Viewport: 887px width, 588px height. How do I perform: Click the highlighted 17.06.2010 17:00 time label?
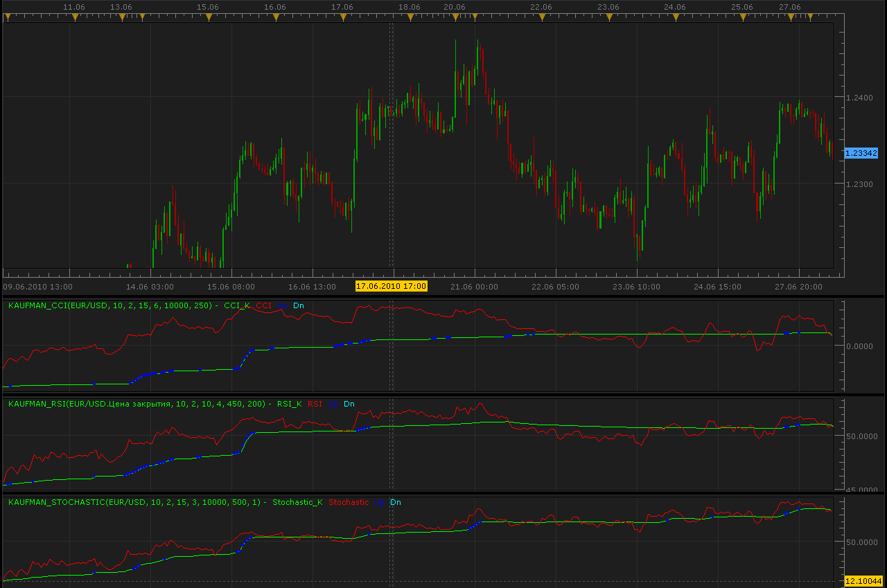(391, 286)
